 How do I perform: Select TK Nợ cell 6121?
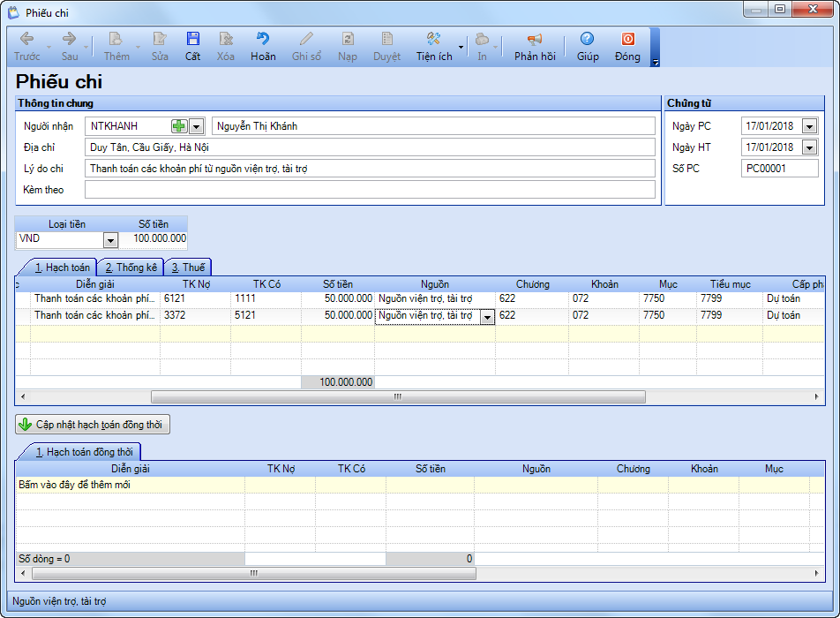pyautogui.click(x=195, y=298)
